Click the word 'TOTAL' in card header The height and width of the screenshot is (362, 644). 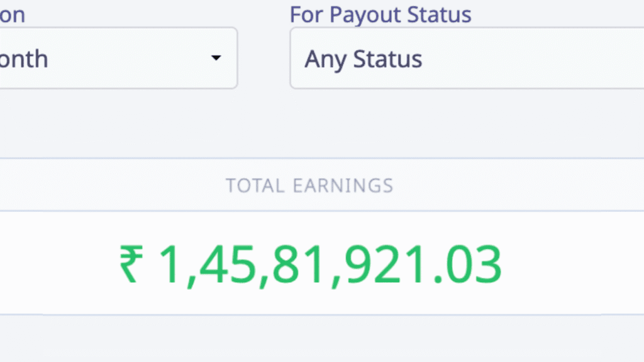pos(256,185)
